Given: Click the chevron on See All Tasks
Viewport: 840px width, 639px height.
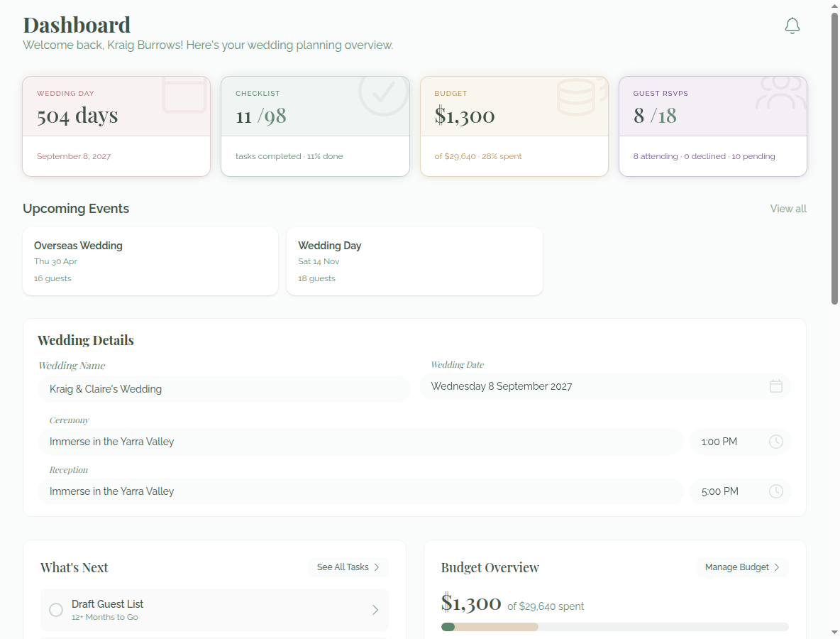Looking at the screenshot, I should [377, 567].
